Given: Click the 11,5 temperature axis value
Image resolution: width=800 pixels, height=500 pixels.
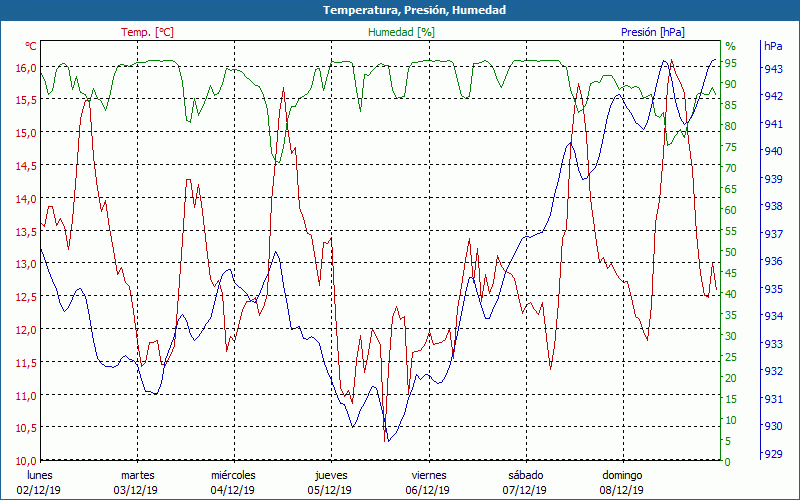Looking at the screenshot, I should (x=26, y=363).
